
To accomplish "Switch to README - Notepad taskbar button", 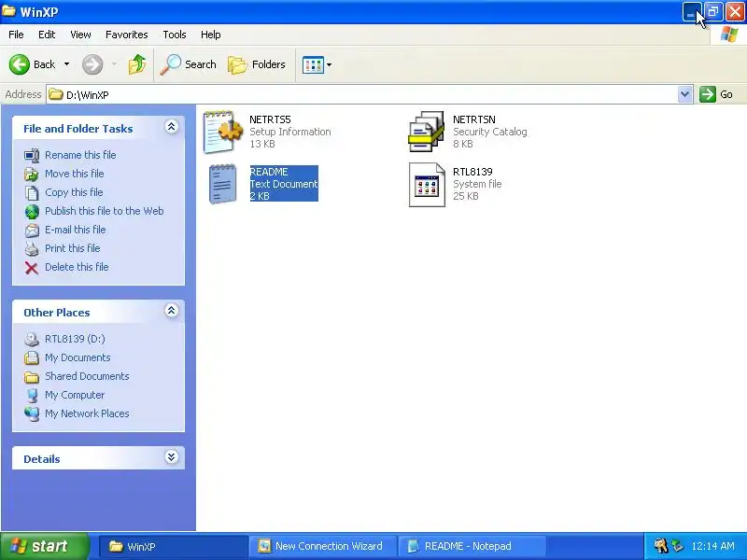I will 471,546.
